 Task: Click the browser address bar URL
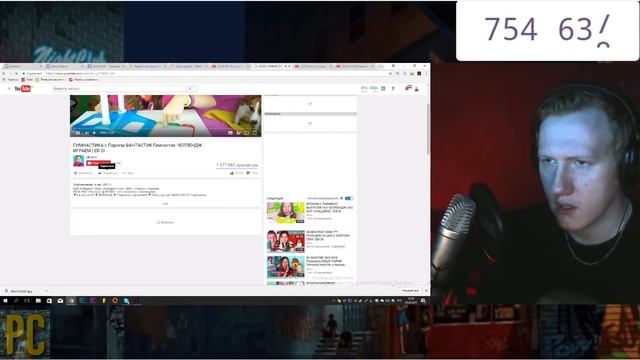[80, 73]
